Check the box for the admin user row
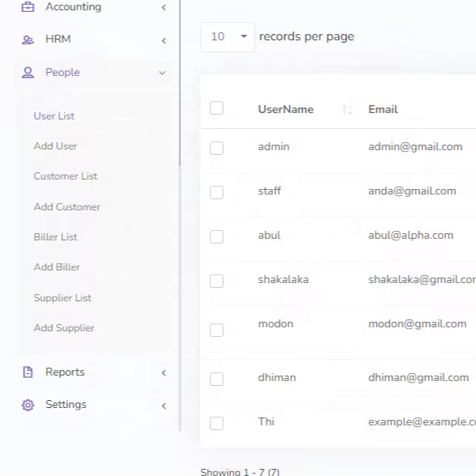Screen dimensions: 476x476 pos(217,148)
